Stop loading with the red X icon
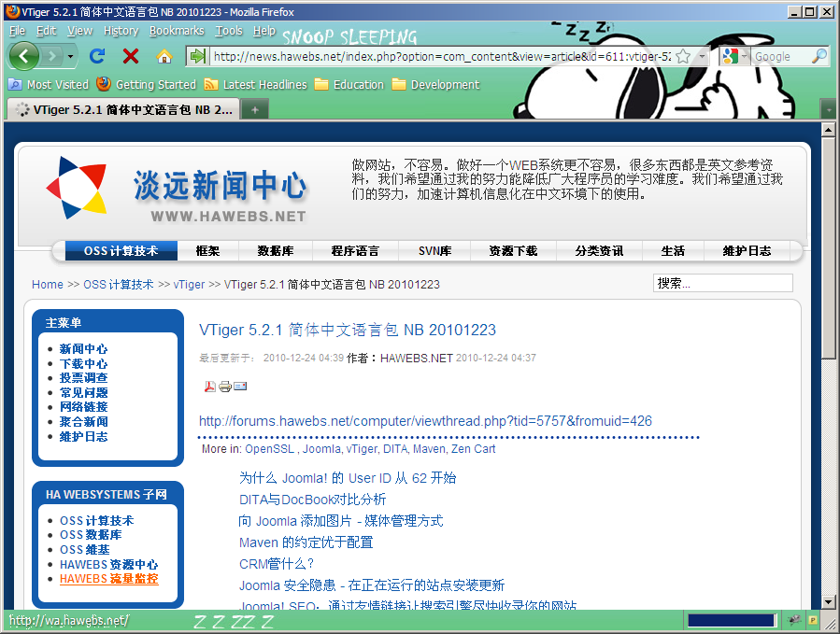840x634 pixels. [x=130, y=56]
